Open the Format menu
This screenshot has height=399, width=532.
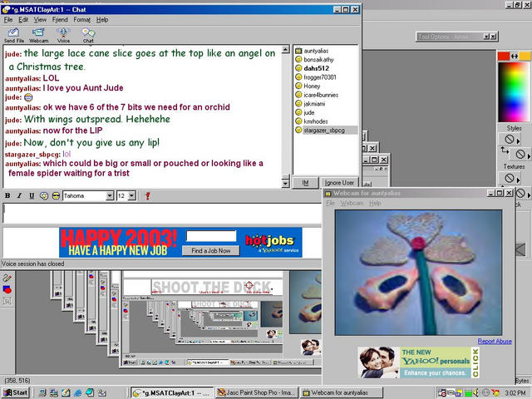(82, 20)
